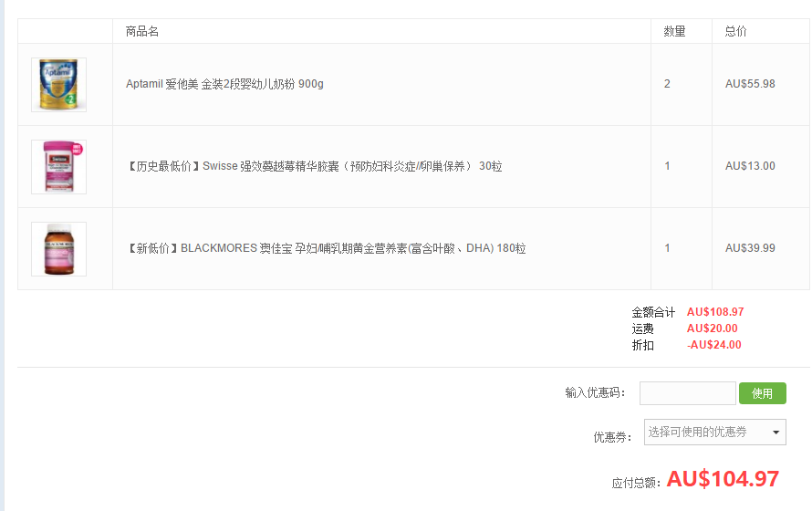
Task: Click the 运费 shipping fee AU$20.00
Action: tap(712, 328)
